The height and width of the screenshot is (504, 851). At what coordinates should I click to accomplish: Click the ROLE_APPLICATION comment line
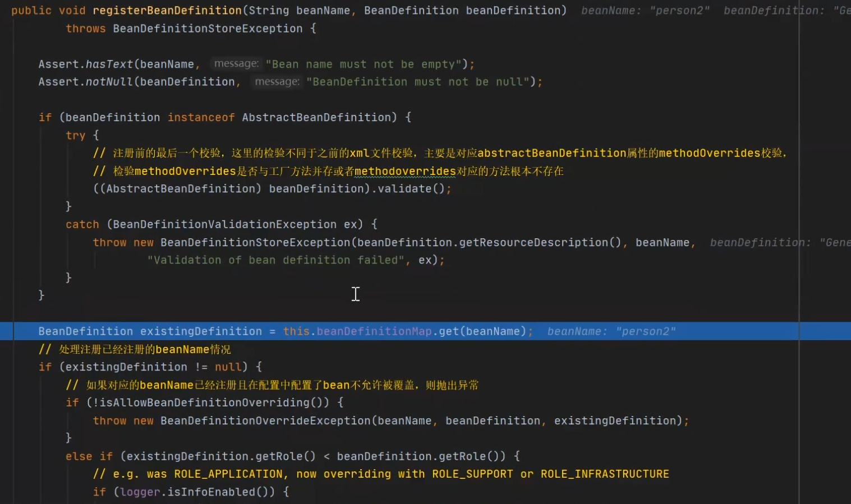[x=381, y=474]
